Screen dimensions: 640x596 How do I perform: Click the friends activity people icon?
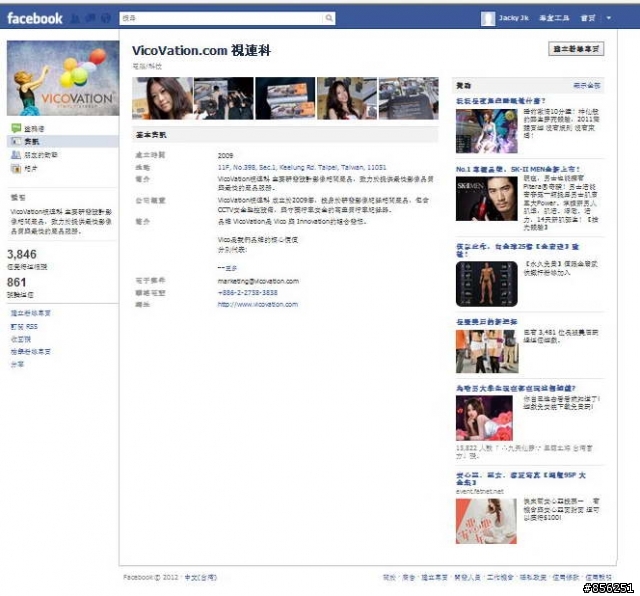(x=16, y=155)
